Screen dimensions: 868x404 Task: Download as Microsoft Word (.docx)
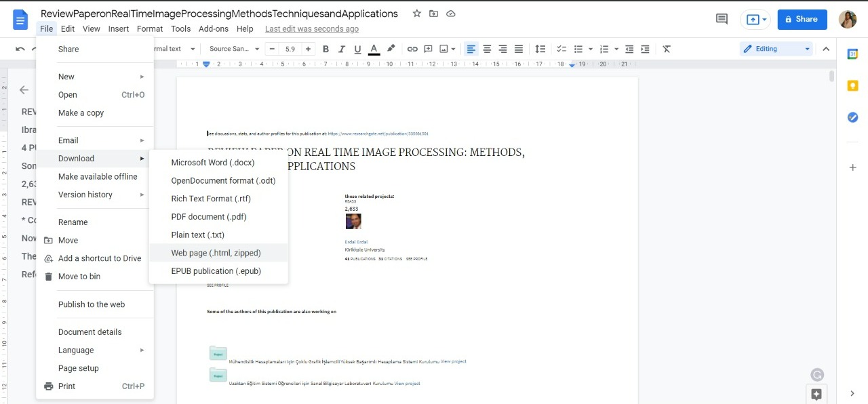218,163
